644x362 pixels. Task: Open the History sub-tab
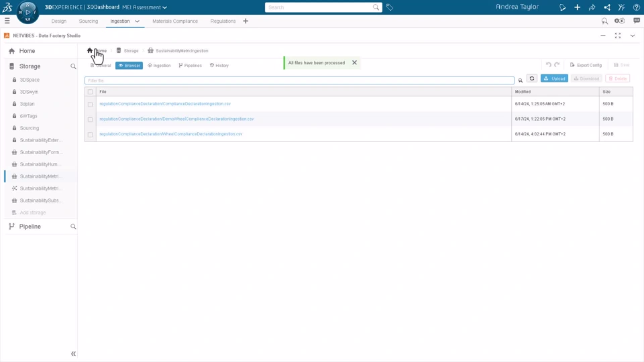pos(219,65)
